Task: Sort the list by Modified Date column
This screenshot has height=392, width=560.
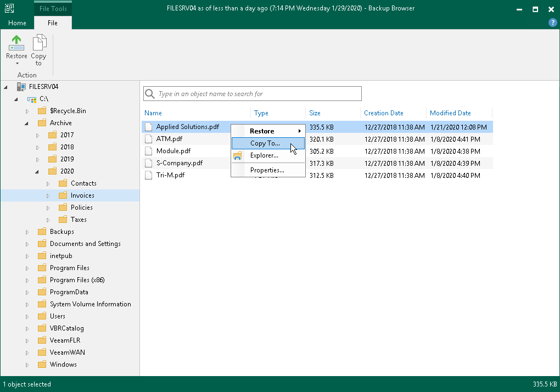Action: tap(450, 113)
